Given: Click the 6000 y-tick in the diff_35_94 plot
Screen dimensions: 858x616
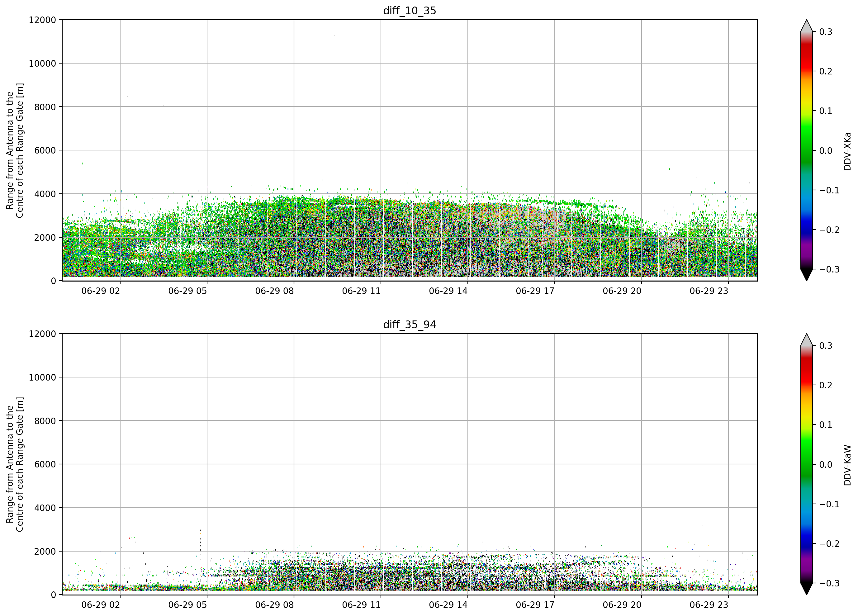Looking at the screenshot, I should pos(45,464).
